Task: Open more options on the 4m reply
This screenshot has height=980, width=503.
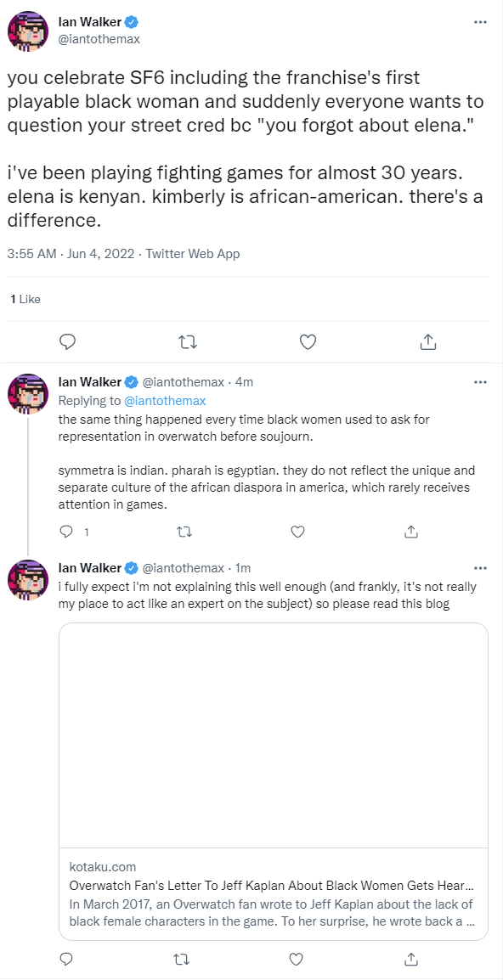Action: pyautogui.click(x=480, y=382)
